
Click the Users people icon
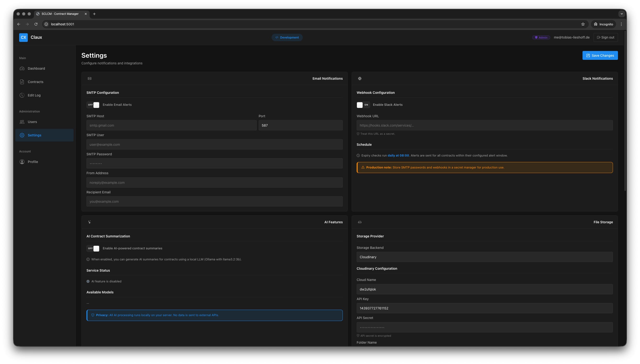click(22, 122)
